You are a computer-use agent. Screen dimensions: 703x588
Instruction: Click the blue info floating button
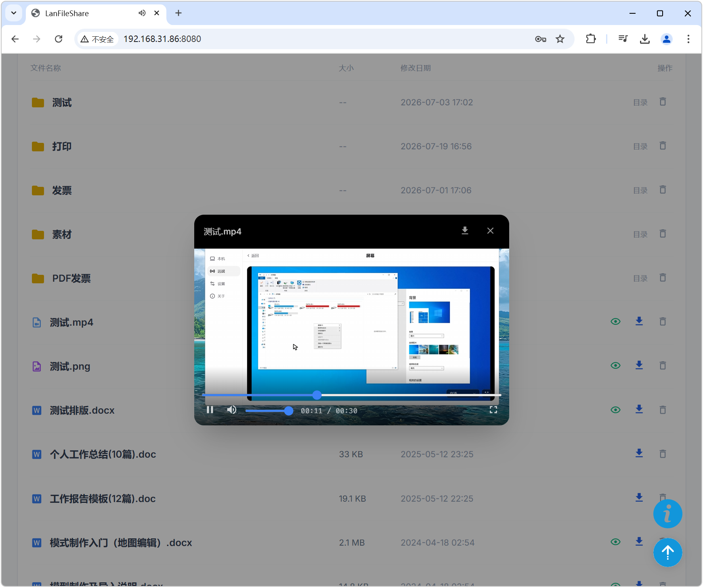pyautogui.click(x=667, y=514)
